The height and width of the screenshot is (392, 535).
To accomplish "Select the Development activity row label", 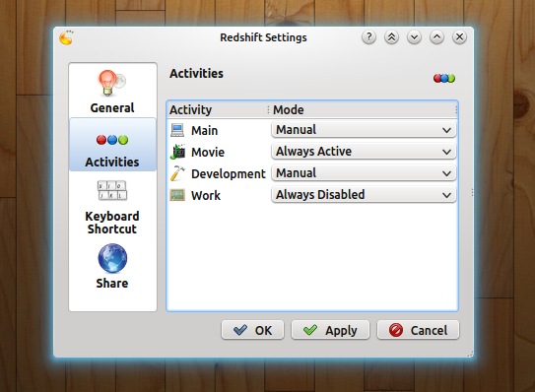I will pos(229,174).
